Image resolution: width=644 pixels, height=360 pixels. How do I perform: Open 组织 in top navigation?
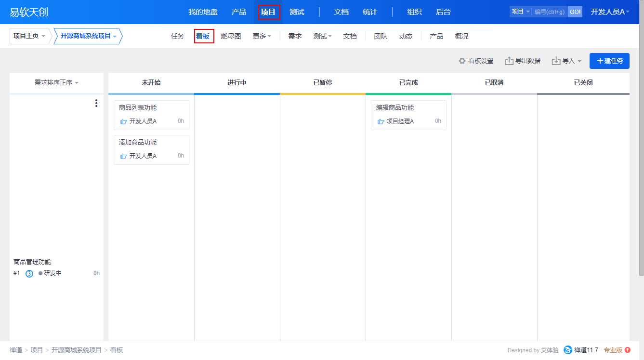(x=414, y=12)
